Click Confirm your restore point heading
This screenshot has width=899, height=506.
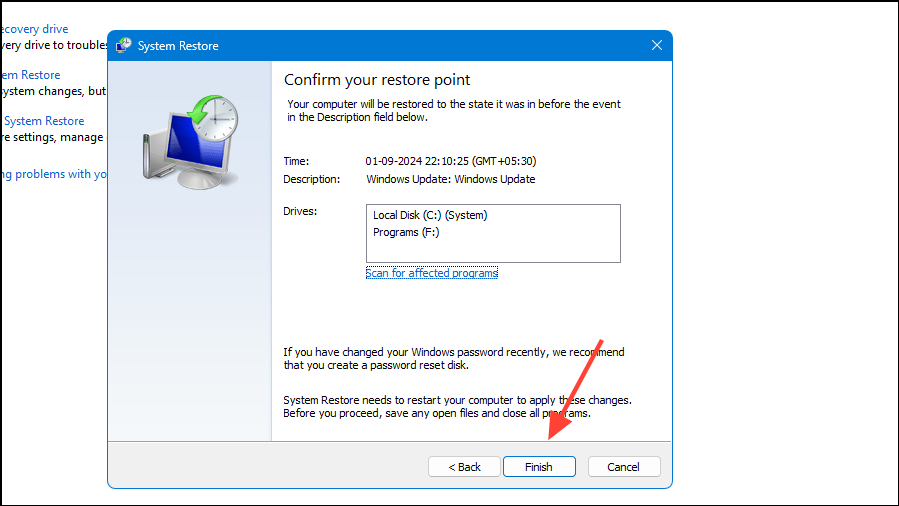377,80
